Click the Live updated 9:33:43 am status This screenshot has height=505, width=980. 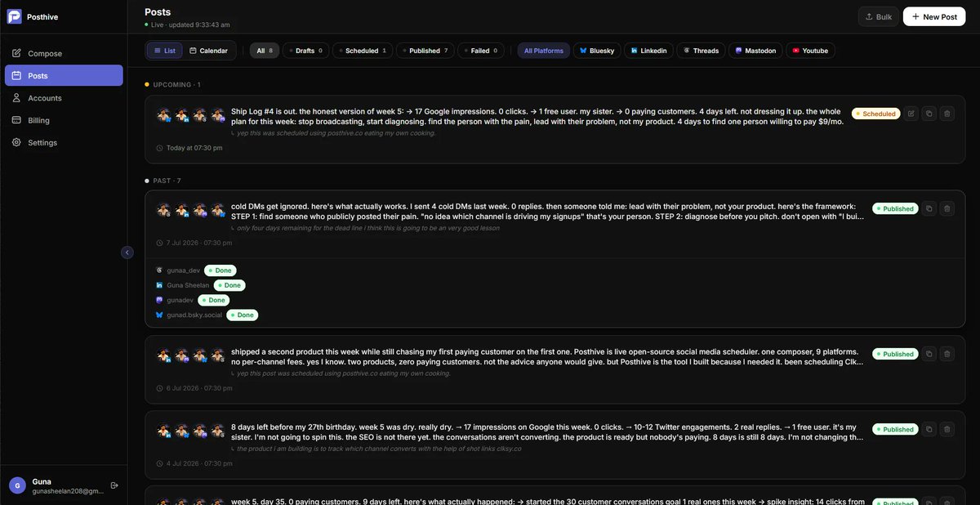pos(187,25)
